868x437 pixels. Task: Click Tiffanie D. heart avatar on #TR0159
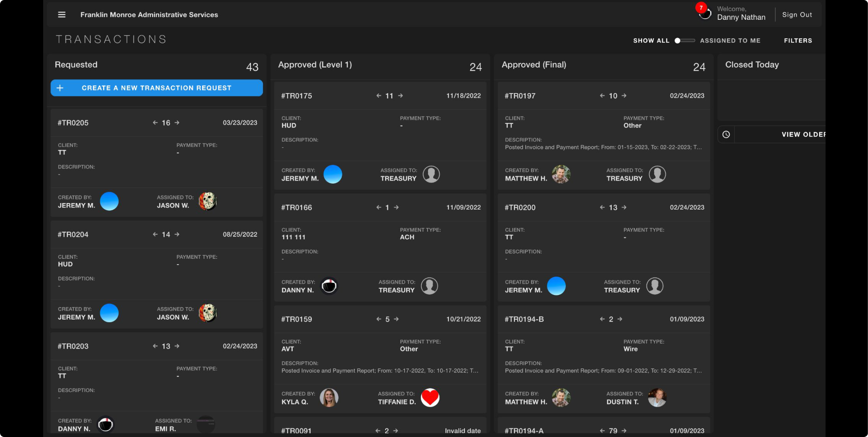coord(430,397)
